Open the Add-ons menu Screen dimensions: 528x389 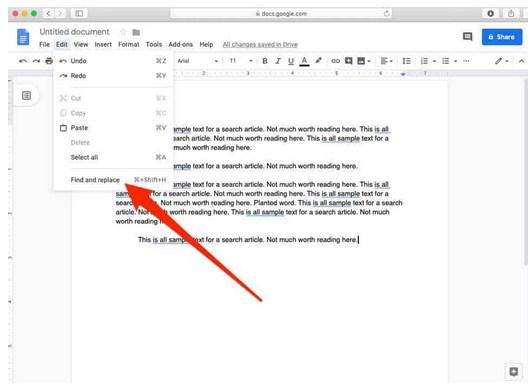pyautogui.click(x=180, y=44)
